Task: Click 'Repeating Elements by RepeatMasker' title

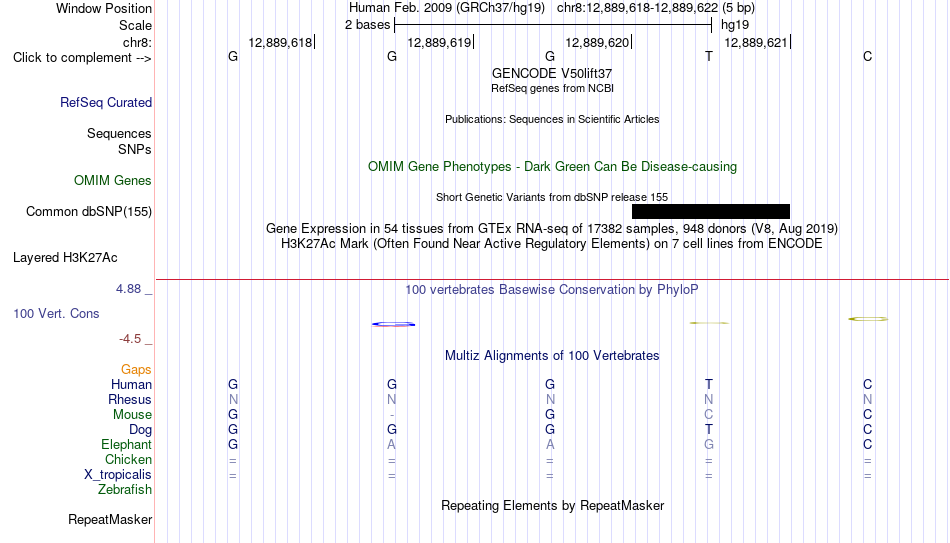Action: pos(553,505)
